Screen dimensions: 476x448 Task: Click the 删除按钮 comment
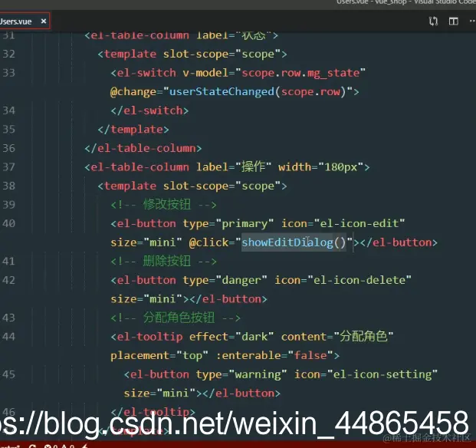(163, 261)
